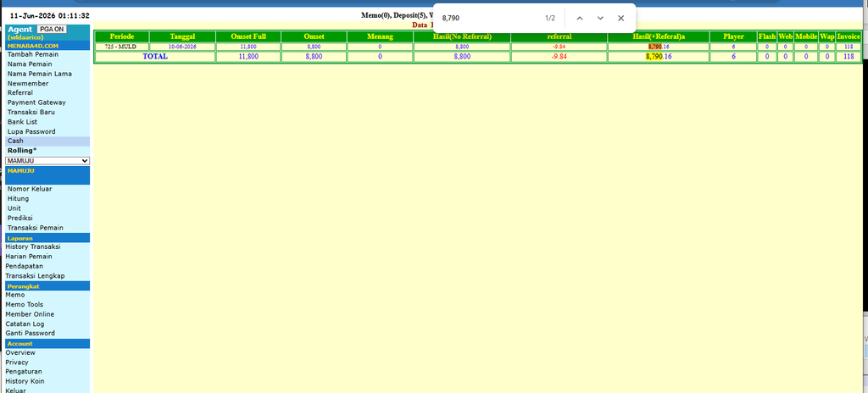Open Memo in Perangkat section
Screen dimensions: 868x393
15,295
